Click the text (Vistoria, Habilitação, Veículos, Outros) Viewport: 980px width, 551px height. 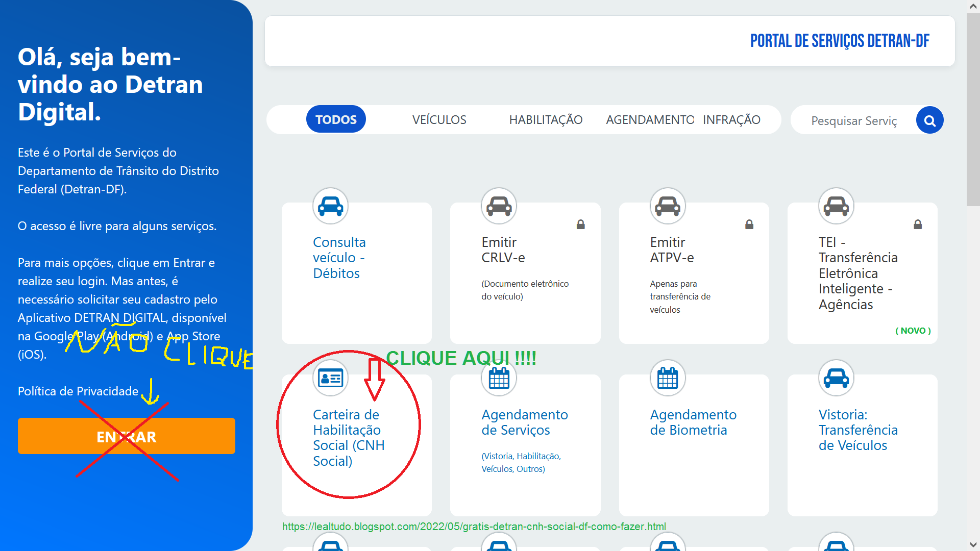coord(521,462)
